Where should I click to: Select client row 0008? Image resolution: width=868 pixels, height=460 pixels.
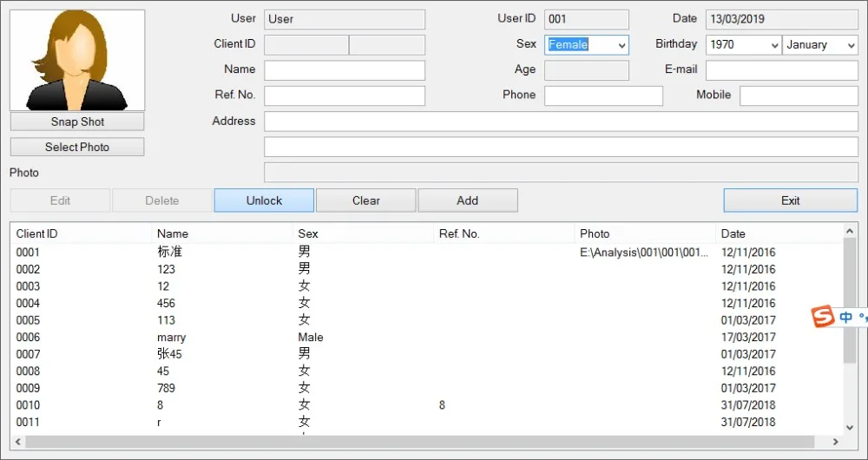click(426, 371)
